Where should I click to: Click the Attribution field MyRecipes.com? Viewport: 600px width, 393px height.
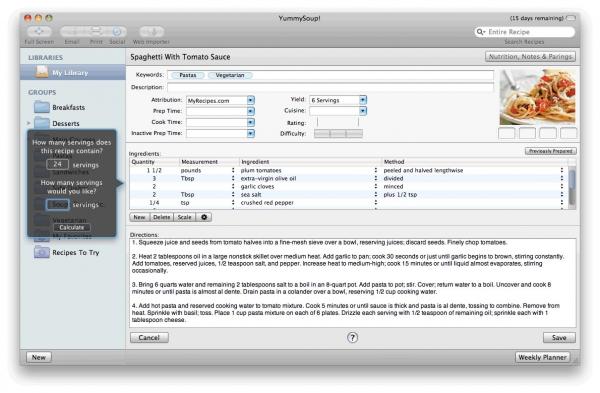217,101
